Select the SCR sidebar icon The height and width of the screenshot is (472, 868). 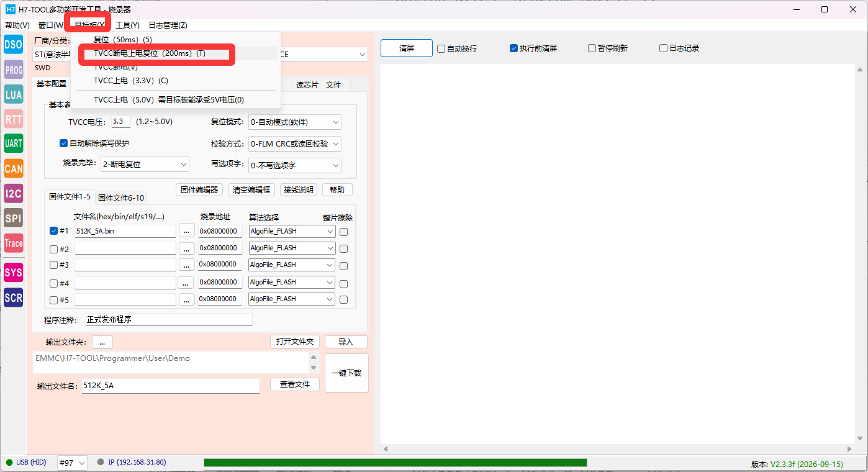tap(14, 297)
